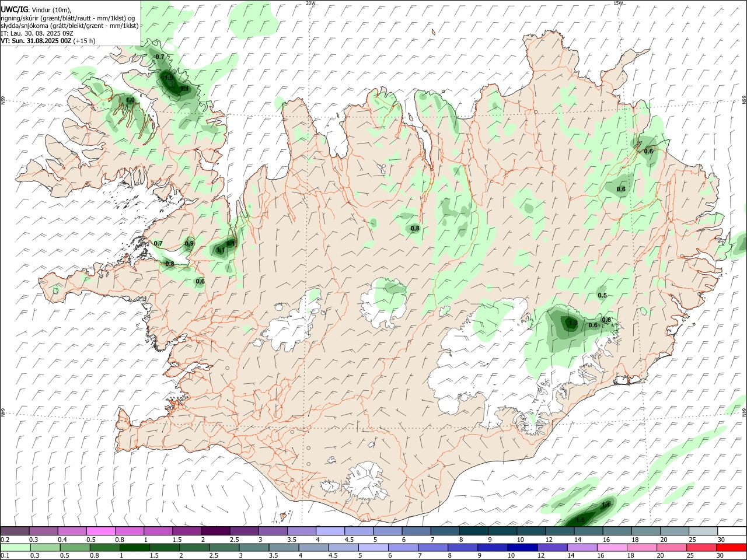Screen dimensions: 747x560
Task: Select deep blue lower swatch between 10 and 12
Action: (523, 547)
